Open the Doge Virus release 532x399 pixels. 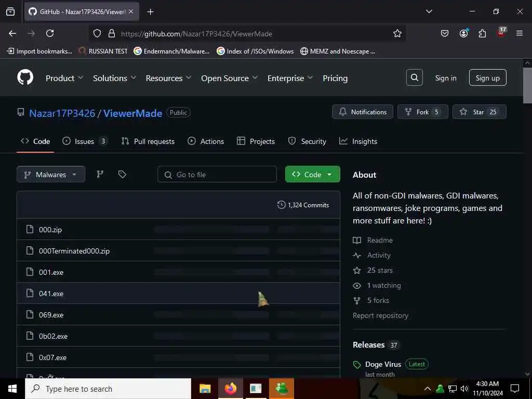coord(383,364)
